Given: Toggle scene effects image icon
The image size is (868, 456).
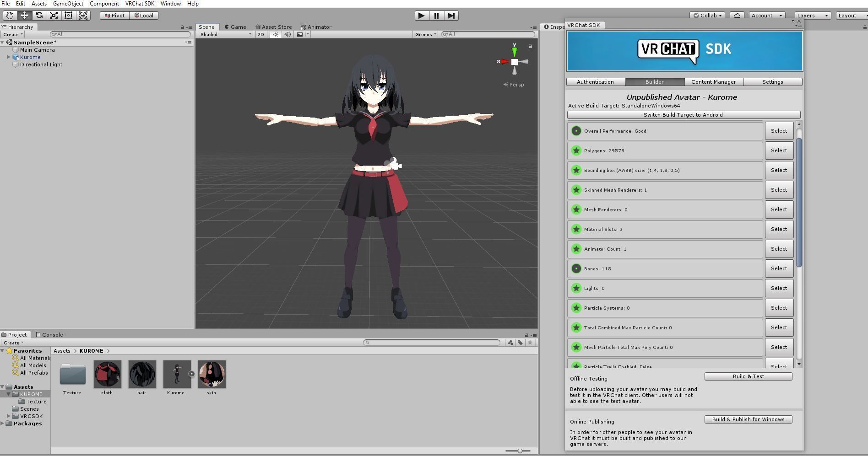Looking at the screenshot, I should click(300, 34).
